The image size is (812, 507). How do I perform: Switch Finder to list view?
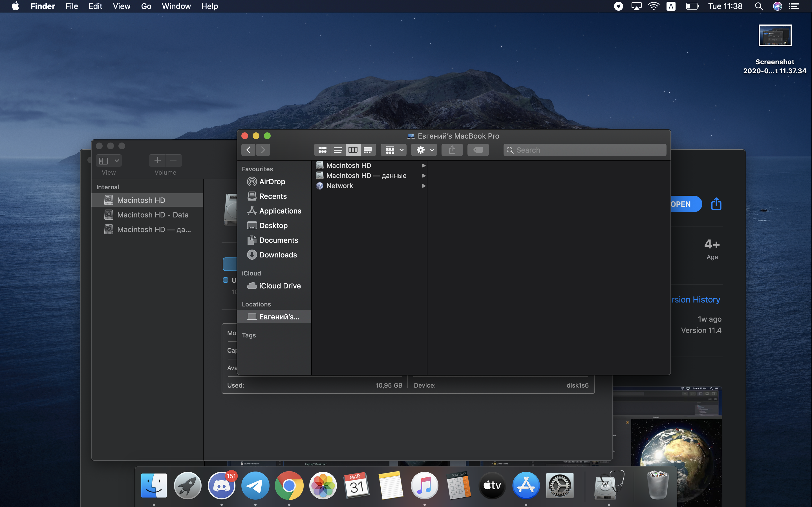click(x=337, y=150)
